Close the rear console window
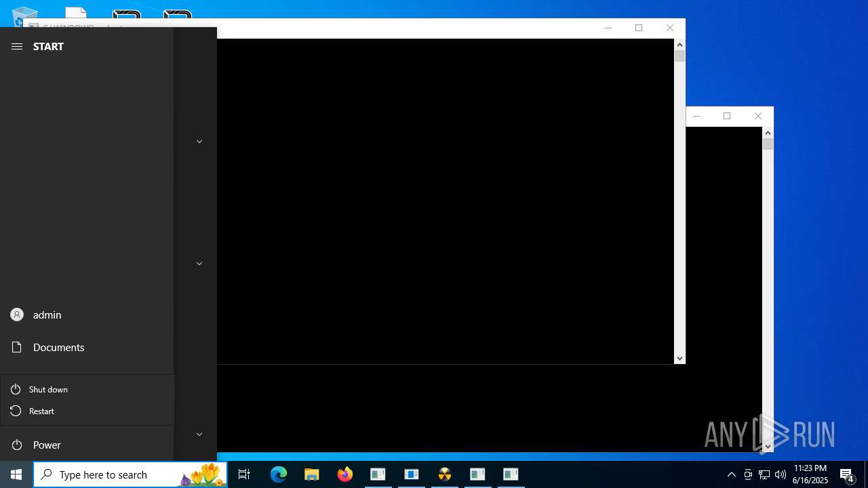The width and height of the screenshot is (868, 488). pyautogui.click(x=758, y=116)
